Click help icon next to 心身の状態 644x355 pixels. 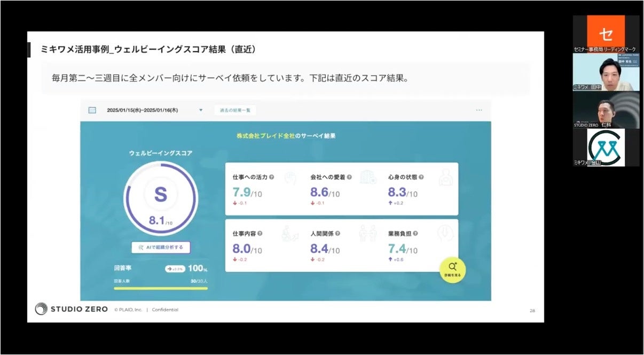pos(421,177)
